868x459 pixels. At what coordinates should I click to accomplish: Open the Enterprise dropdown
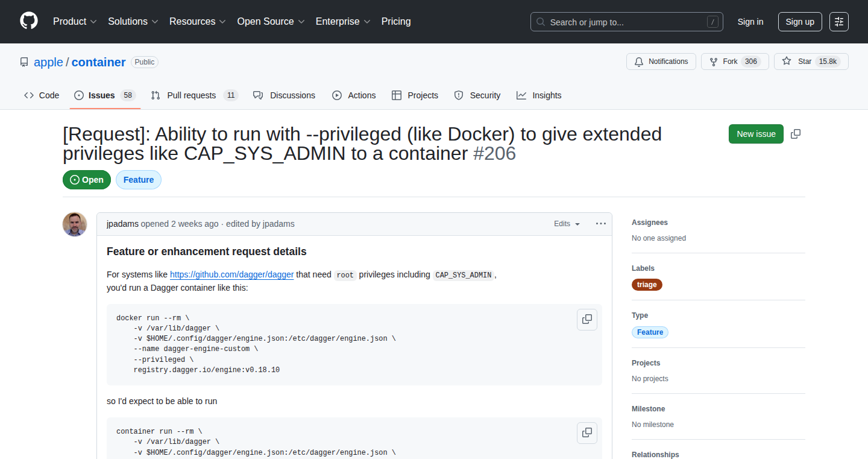click(x=343, y=21)
